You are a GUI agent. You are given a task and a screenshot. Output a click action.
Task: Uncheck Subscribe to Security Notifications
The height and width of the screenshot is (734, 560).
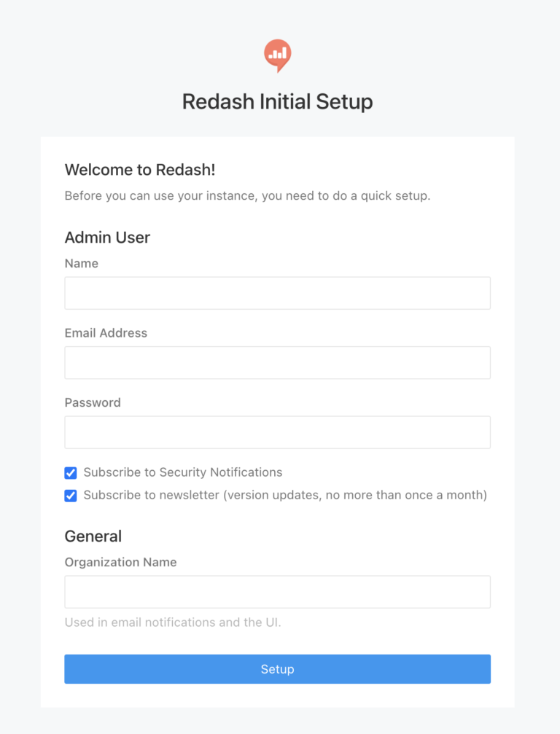(x=70, y=472)
